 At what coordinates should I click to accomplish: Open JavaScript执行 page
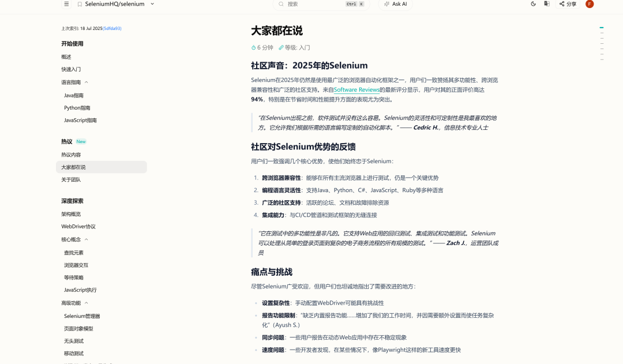pos(80,290)
